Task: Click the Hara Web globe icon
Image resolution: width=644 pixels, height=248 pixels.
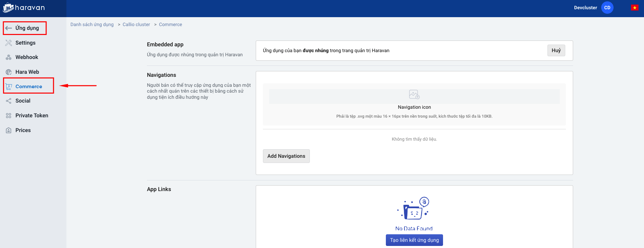Action: pos(9,72)
